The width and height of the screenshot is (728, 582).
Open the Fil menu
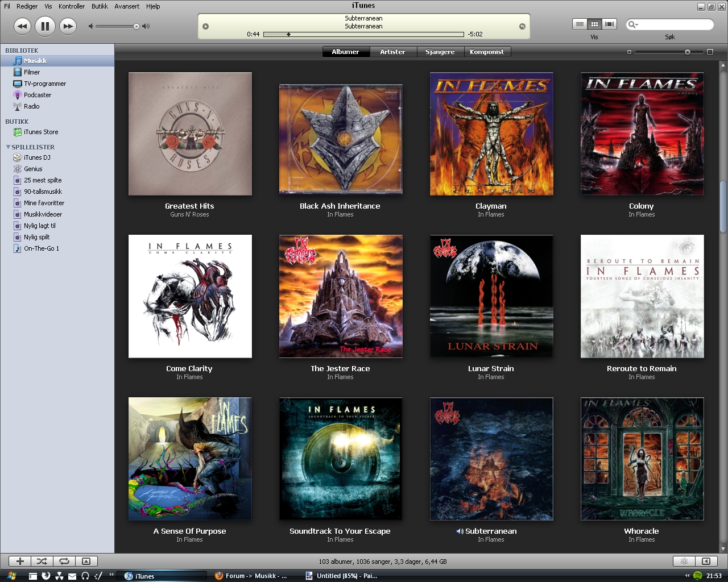point(7,6)
